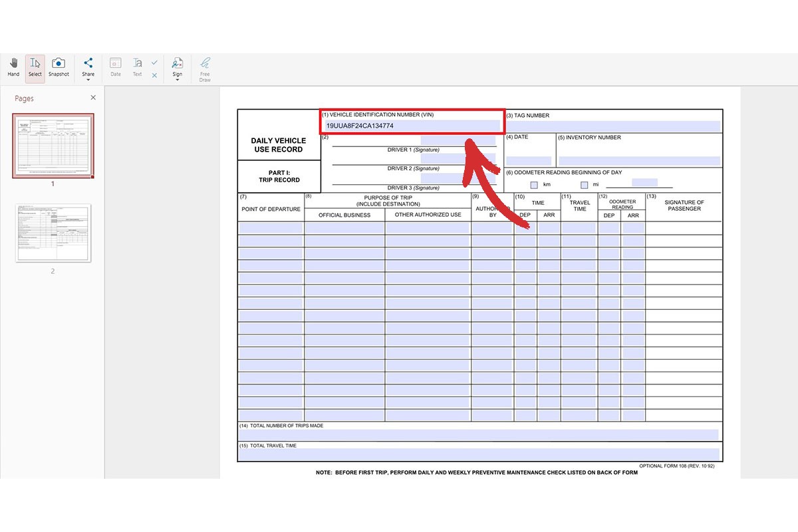Pick the Free Draw tool
This screenshot has width=798, height=532.
(205, 68)
